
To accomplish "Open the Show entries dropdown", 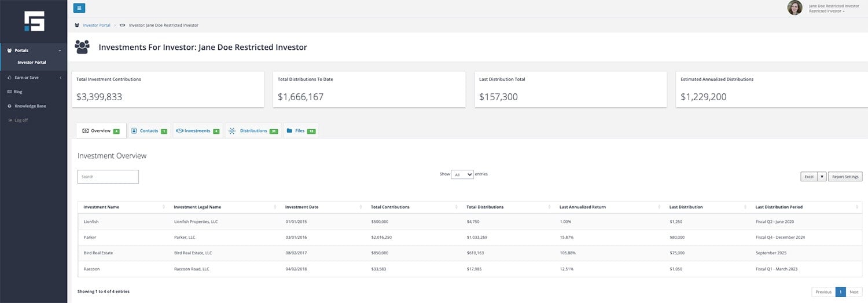I will [x=462, y=174].
